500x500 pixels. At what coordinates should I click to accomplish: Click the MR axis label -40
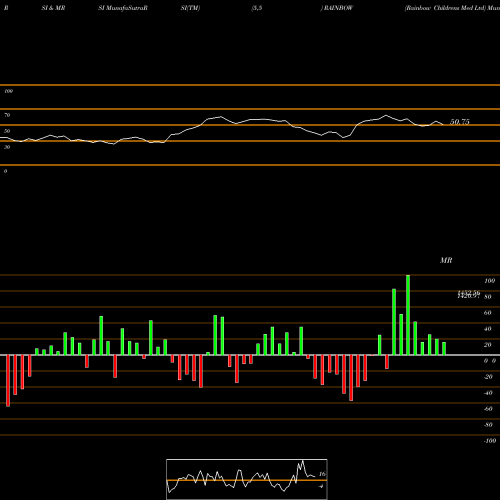pos(488,393)
